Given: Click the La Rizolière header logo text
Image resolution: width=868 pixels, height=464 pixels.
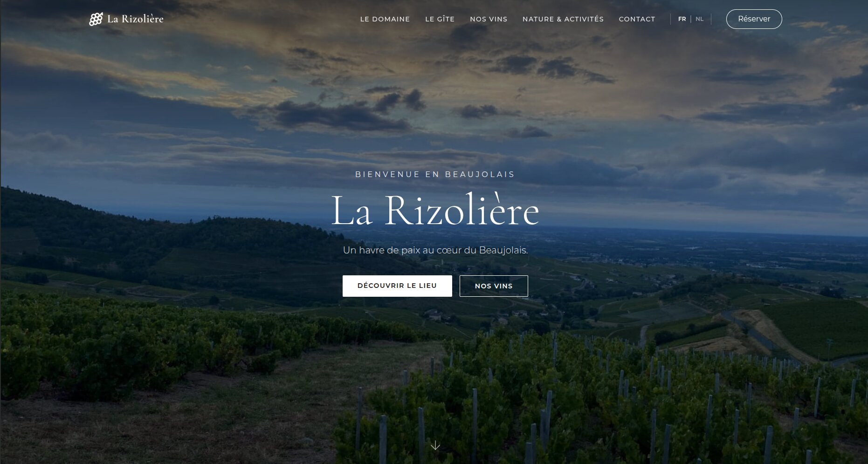Looking at the screenshot, I should [x=136, y=19].
